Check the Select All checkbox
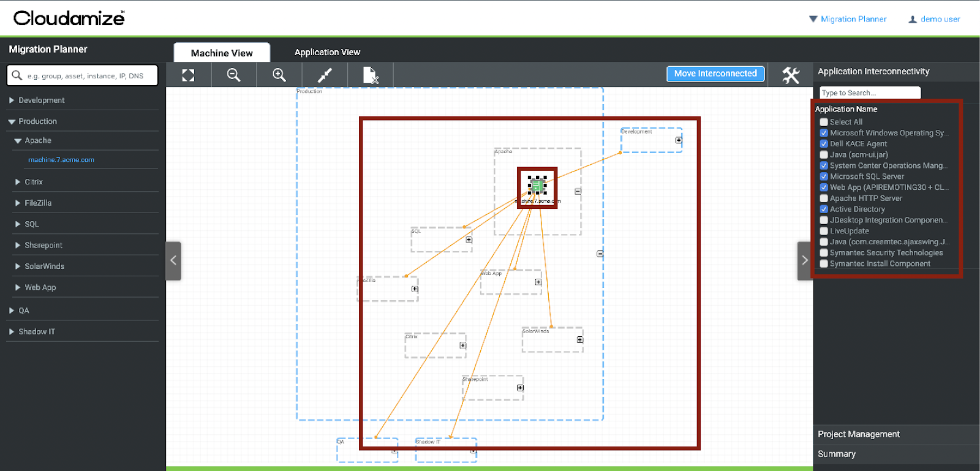The height and width of the screenshot is (471, 980). coord(824,122)
